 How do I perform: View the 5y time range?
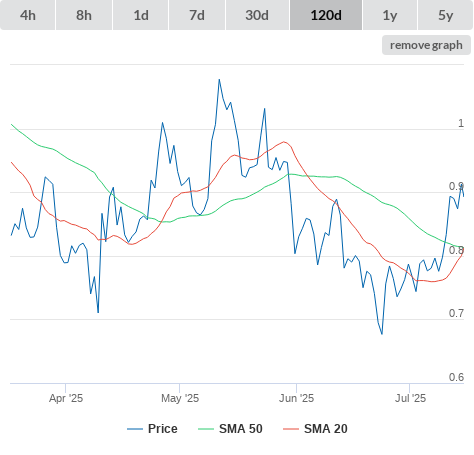click(445, 15)
